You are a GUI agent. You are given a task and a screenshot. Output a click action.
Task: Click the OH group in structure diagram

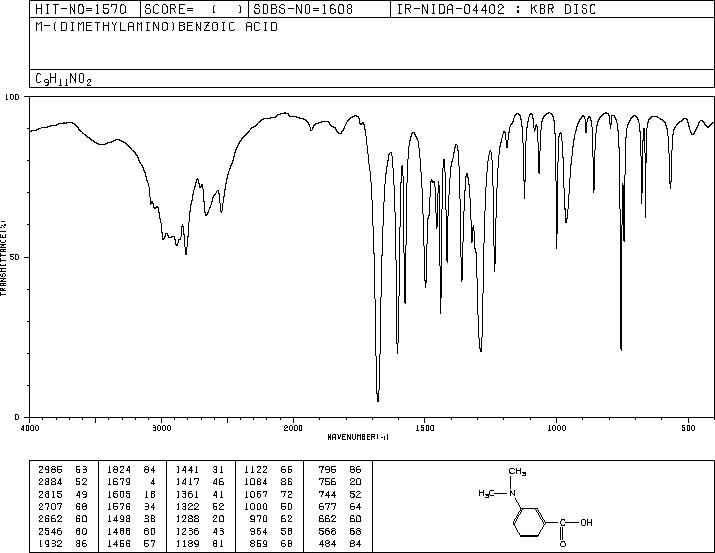coord(586,522)
